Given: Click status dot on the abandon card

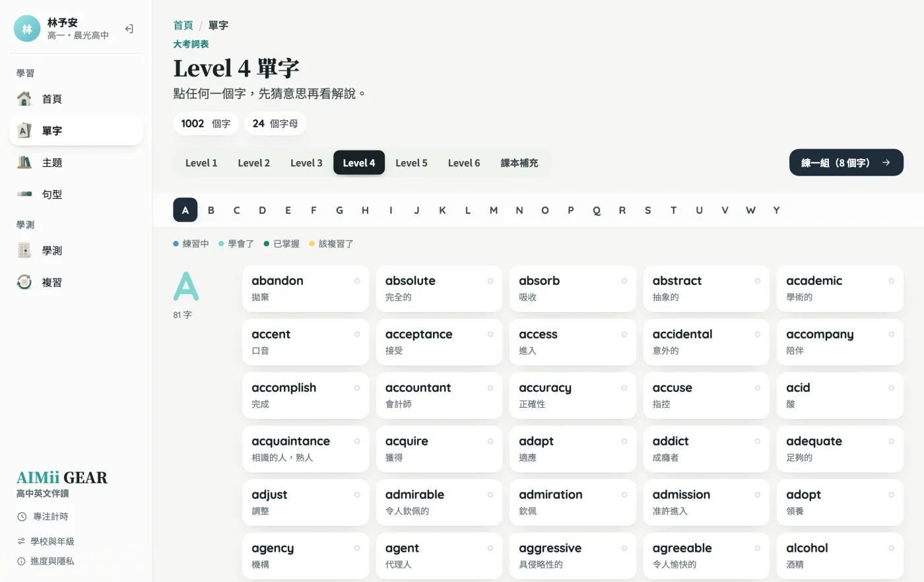Looking at the screenshot, I should click(357, 281).
